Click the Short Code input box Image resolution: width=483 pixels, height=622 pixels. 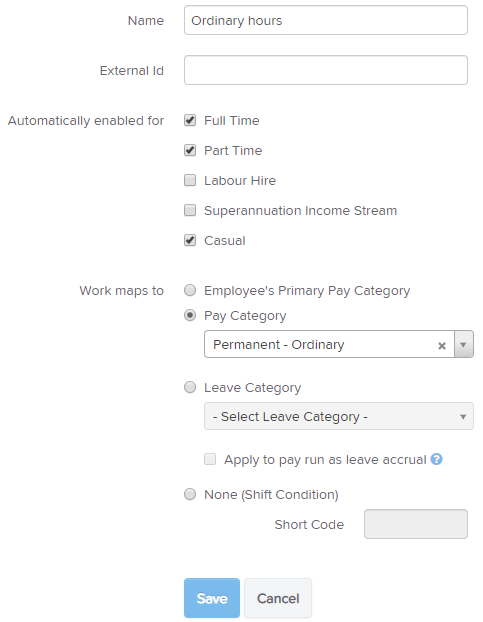point(416,524)
